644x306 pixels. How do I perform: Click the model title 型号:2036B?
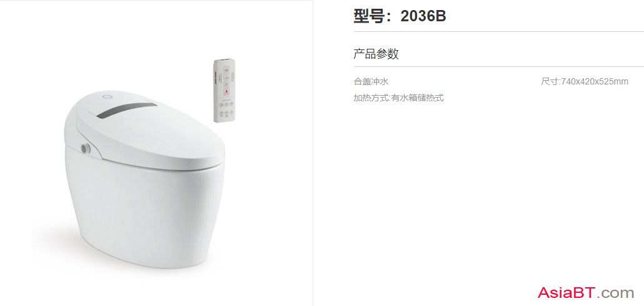click(x=400, y=16)
